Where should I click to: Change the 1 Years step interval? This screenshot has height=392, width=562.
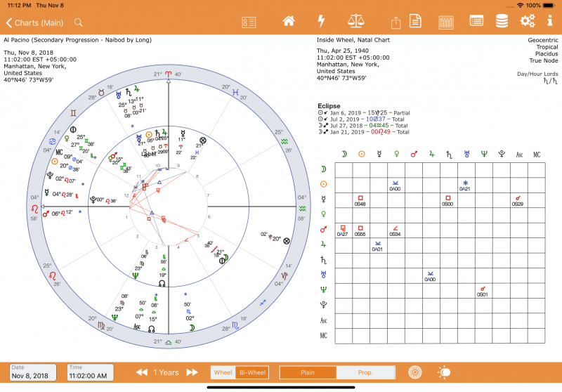pyautogui.click(x=166, y=372)
